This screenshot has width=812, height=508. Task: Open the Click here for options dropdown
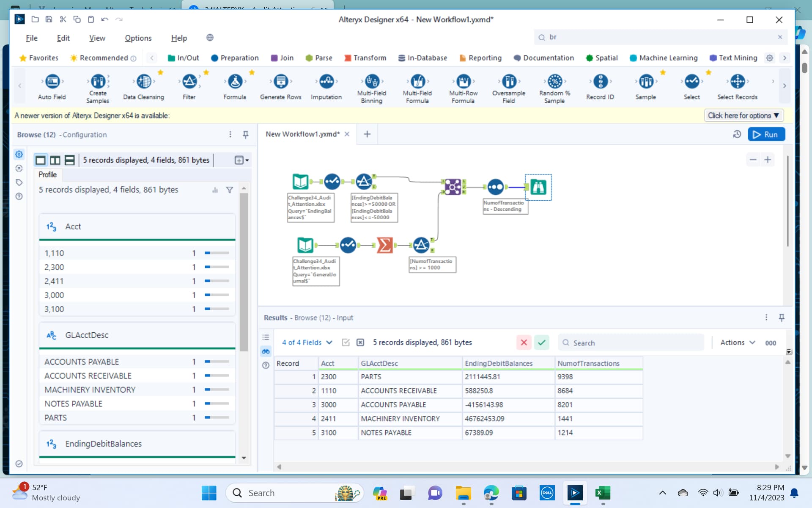coord(743,116)
